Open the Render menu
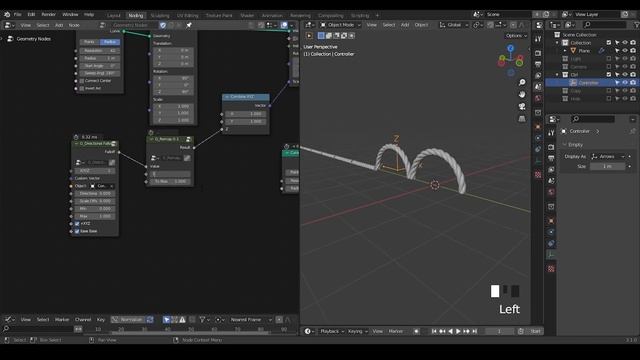Screen dimensions: 640x360 49,14
